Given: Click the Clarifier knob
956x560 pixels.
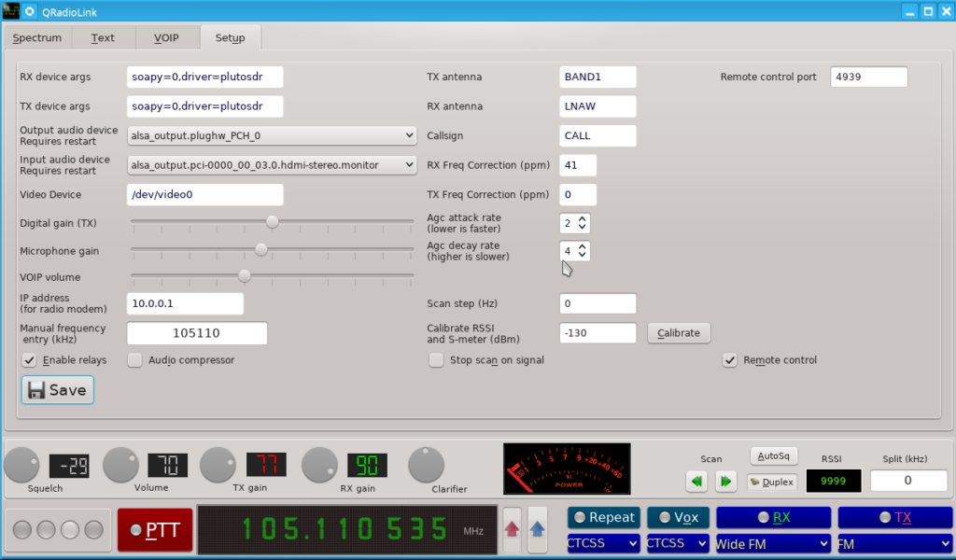Looking at the screenshot, I should point(426,465).
